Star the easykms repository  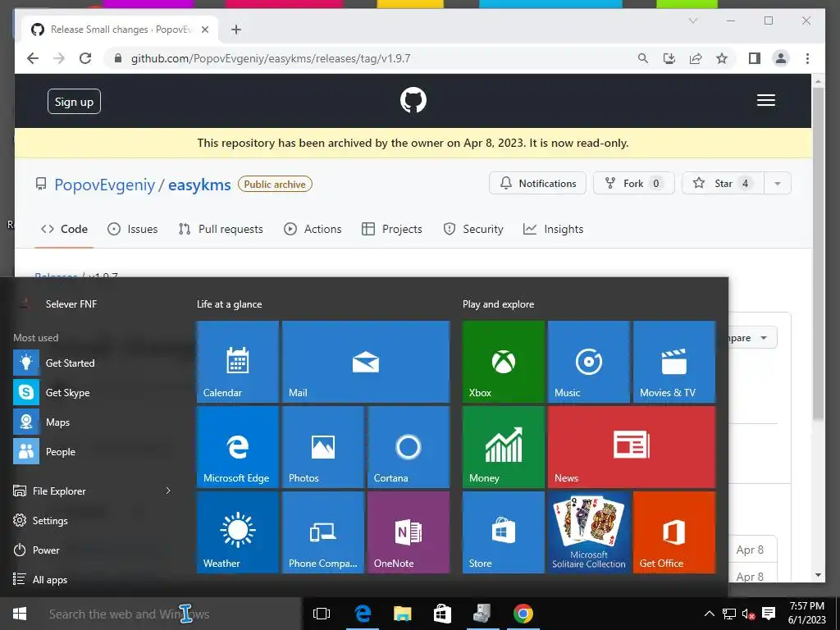coord(724,183)
